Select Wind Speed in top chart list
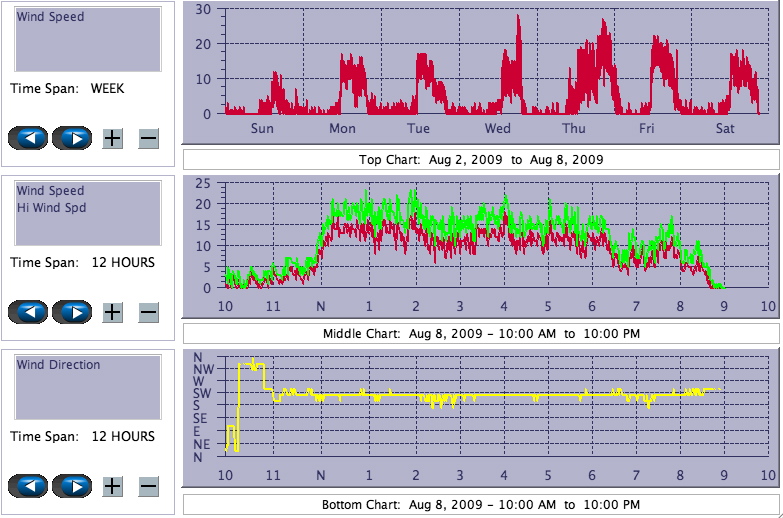The width and height of the screenshot is (783, 518). click(50, 17)
